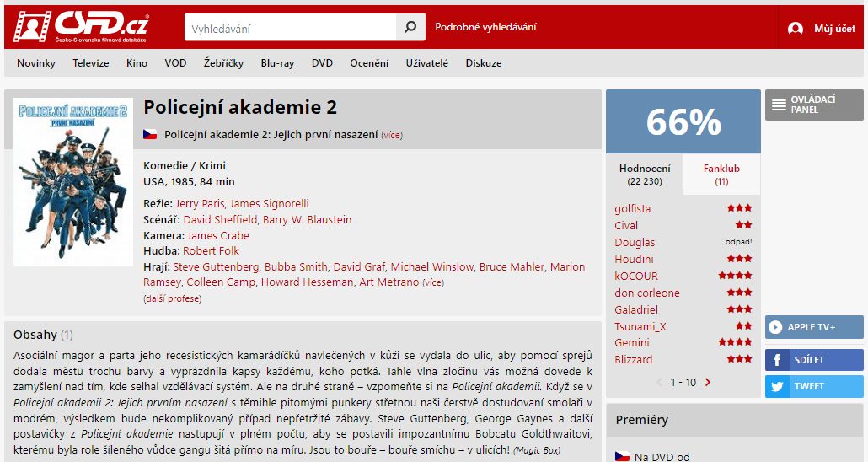Click the Facebook share icon
Viewport: 868px width, 462px height.
click(777, 360)
